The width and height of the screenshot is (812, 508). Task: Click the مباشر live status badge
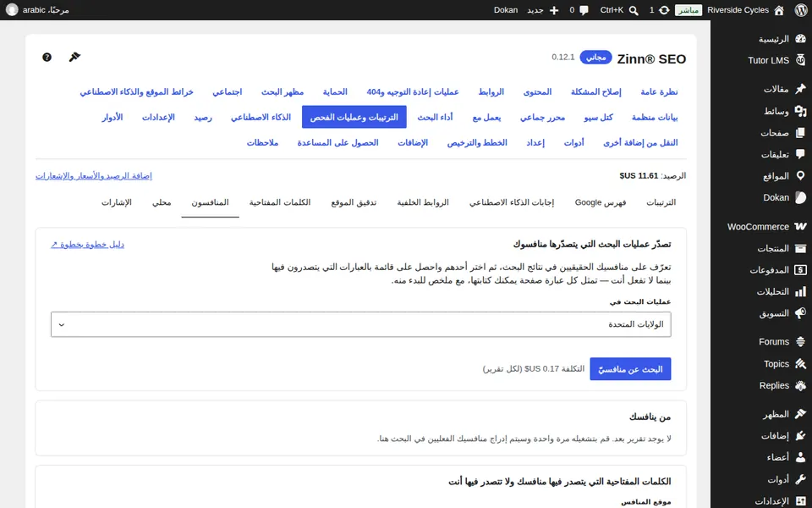tap(689, 10)
